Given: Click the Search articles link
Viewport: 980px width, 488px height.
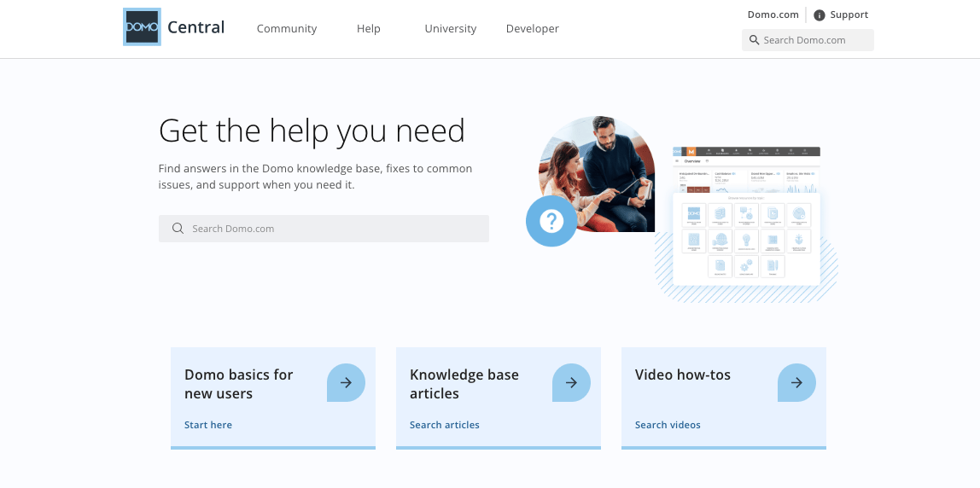Looking at the screenshot, I should tap(445, 425).
